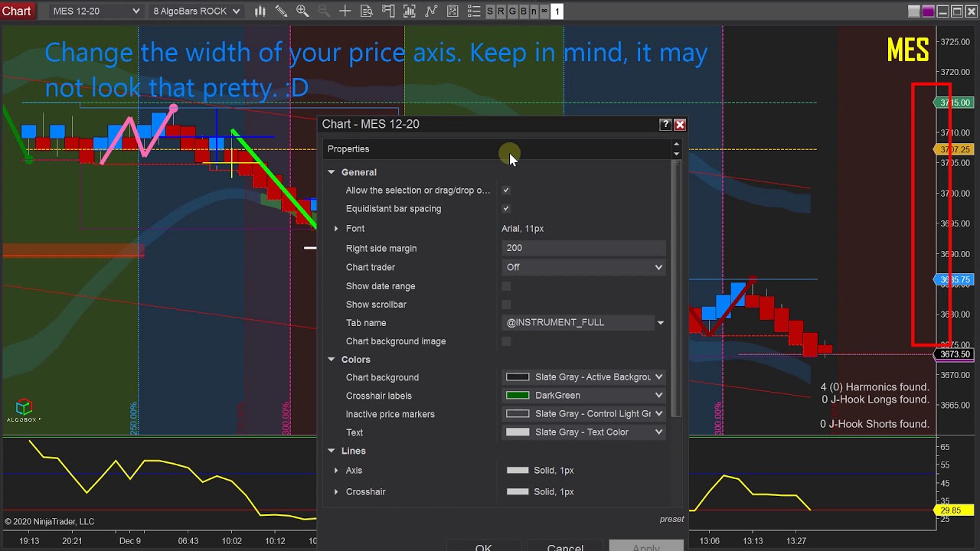This screenshot has width=980, height=551.
Task: Click the S toolbar button
Action: pyautogui.click(x=490, y=11)
